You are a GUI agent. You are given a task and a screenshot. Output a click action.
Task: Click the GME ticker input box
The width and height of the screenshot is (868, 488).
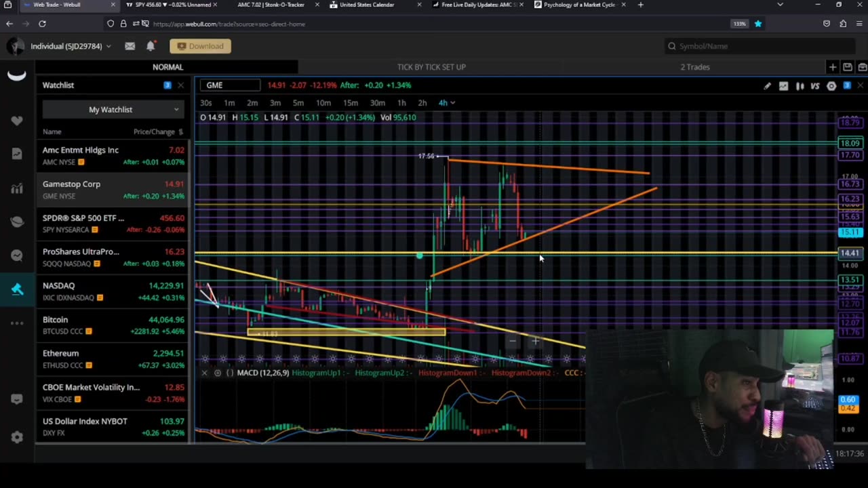pyautogui.click(x=231, y=85)
